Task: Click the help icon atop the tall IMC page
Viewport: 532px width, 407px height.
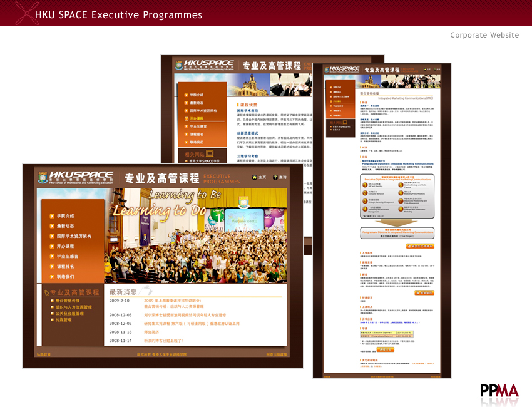Action: pyautogui.click(x=435, y=70)
